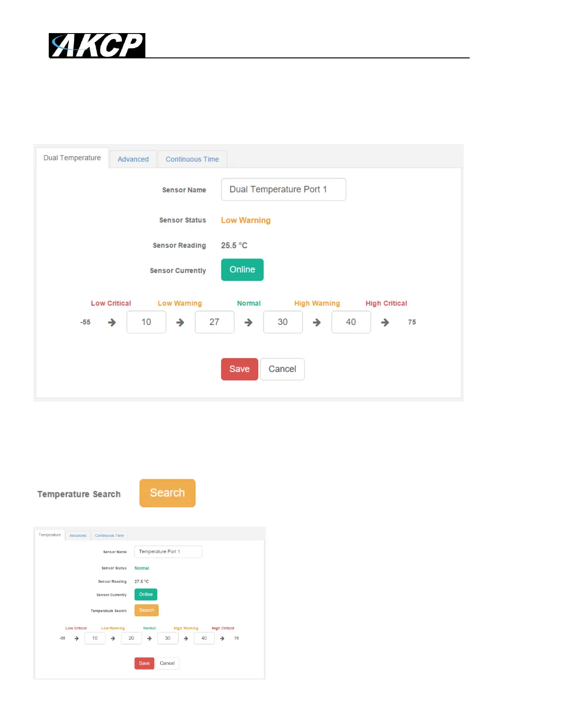Screen dimensions: 563x728
Task: Toggle the large green Online sensor button
Action: tap(242, 270)
